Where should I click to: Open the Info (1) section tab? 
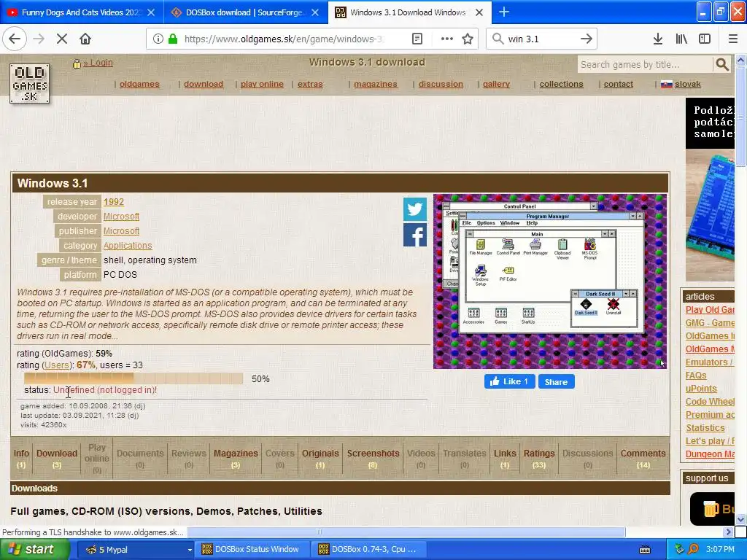point(21,458)
